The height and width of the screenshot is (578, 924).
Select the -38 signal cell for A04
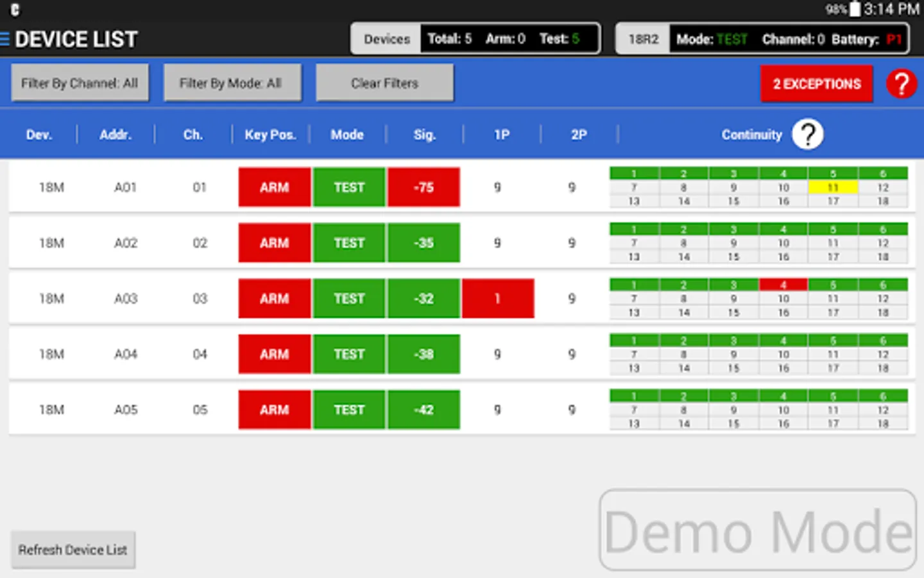(424, 354)
